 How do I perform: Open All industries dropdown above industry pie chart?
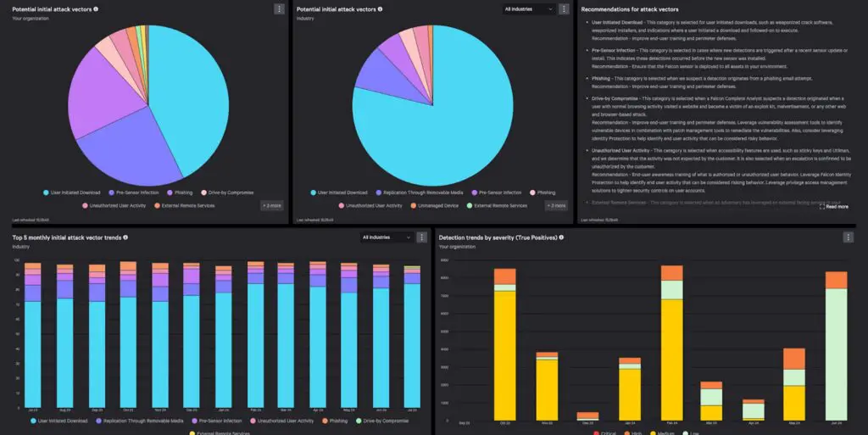[528, 9]
